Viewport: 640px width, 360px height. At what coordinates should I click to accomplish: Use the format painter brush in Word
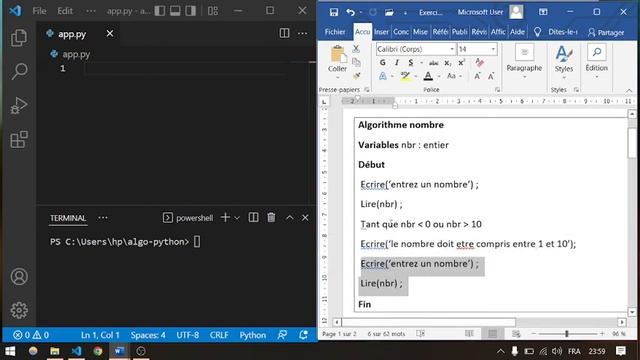pyautogui.click(x=356, y=76)
